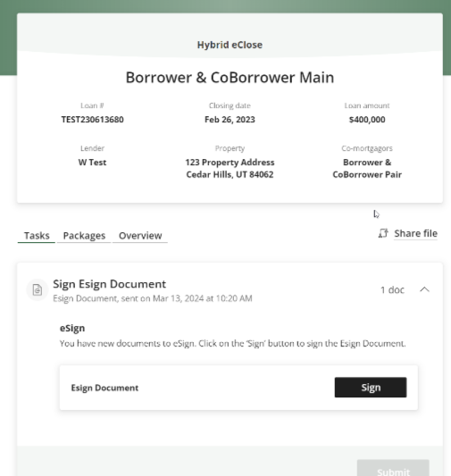This screenshot has height=476, width=451.
Task: Switch to the Packages tab
Action: point(84,236)
